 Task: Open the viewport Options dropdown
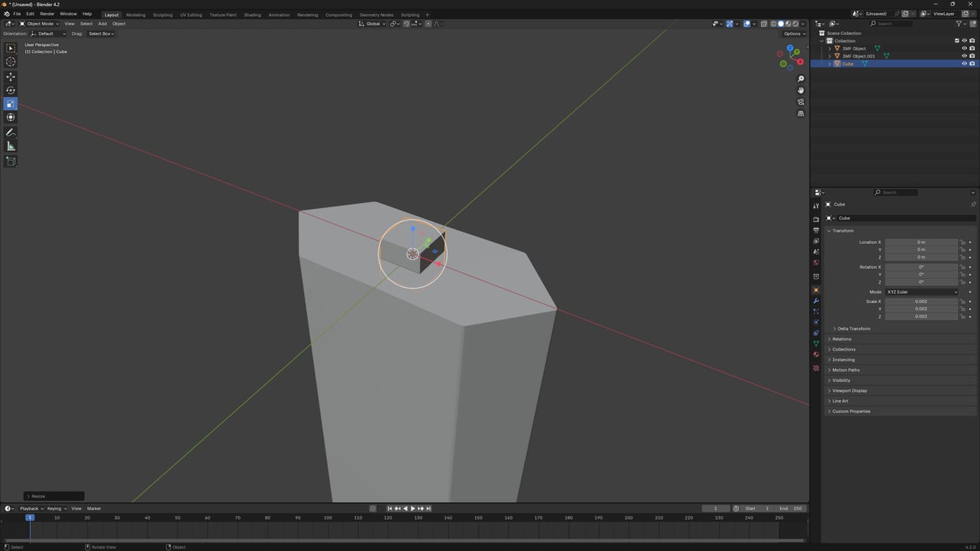coord(794,34)
